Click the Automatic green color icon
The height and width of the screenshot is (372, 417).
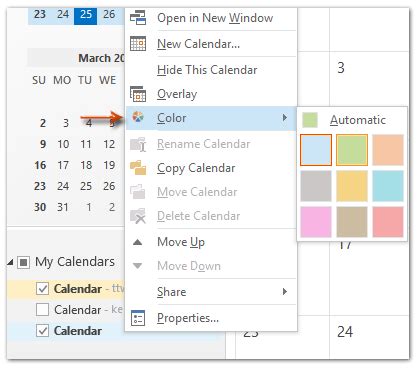coord(310,120)
